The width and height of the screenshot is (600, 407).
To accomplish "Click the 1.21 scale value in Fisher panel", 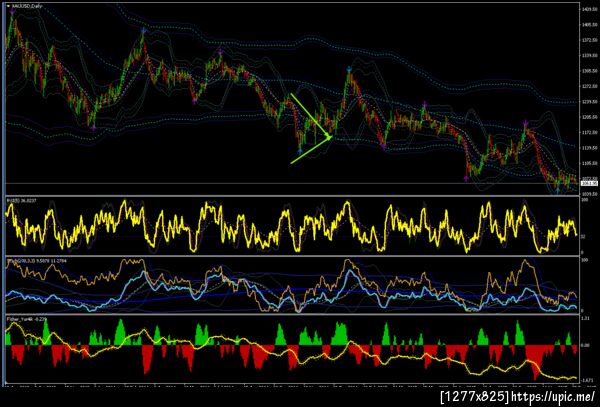I will point(585,318).
